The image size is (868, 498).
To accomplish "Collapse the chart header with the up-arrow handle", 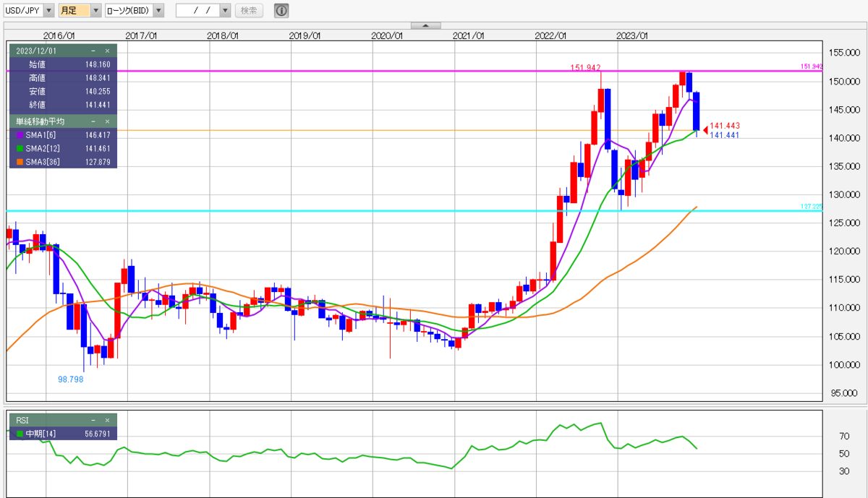I will click(425, 25).
